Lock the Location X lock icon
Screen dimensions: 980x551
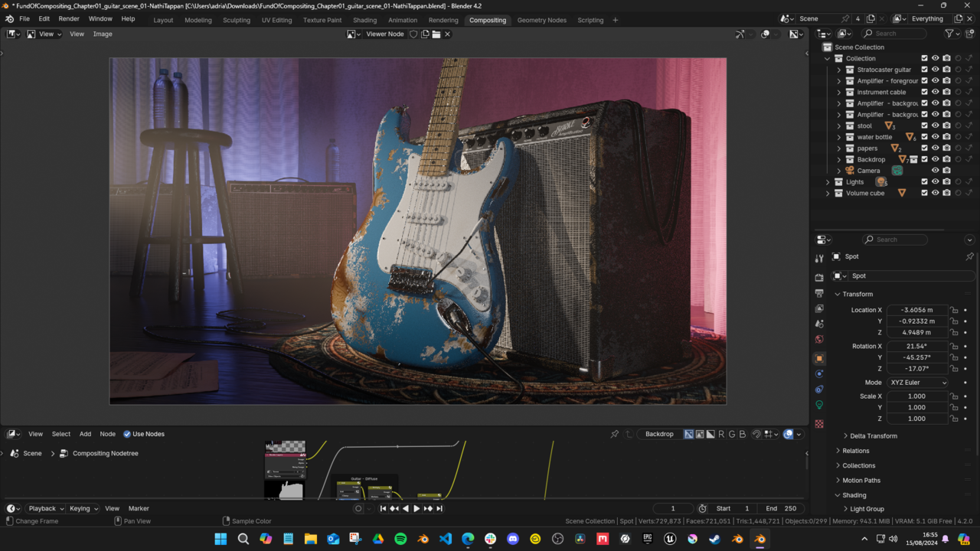[954, 310]
